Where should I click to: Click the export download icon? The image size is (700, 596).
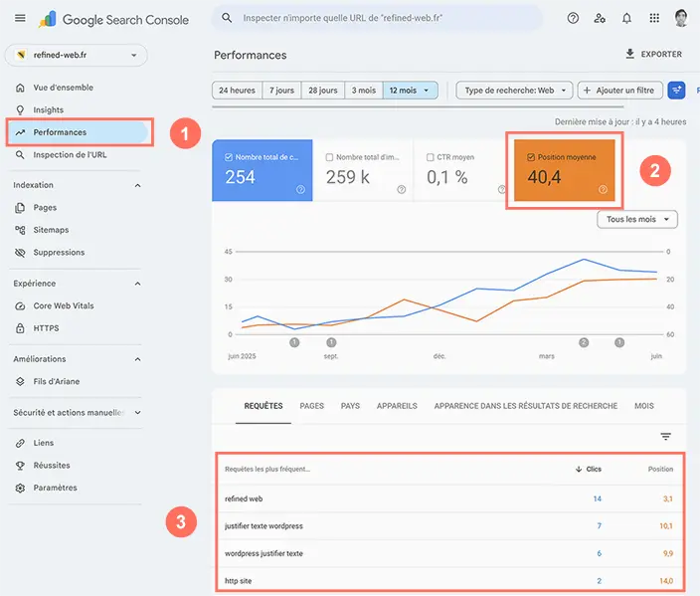tap(630, 54)
